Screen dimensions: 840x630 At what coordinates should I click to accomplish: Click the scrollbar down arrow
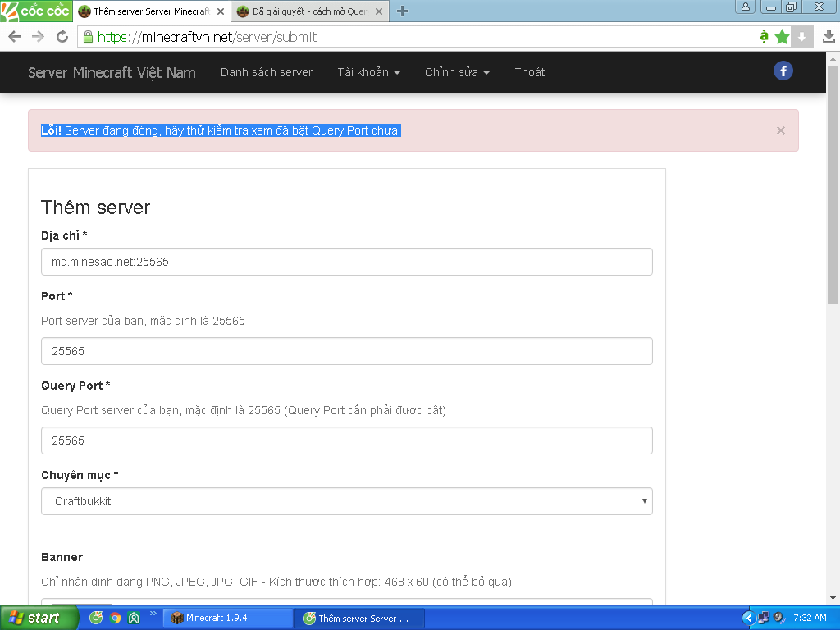[833, 598]
